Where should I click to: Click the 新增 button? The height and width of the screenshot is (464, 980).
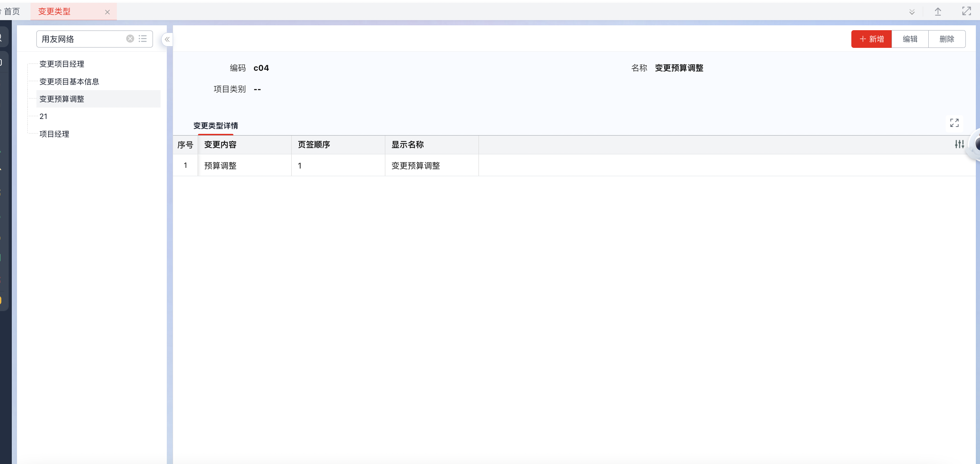point(871,39)
